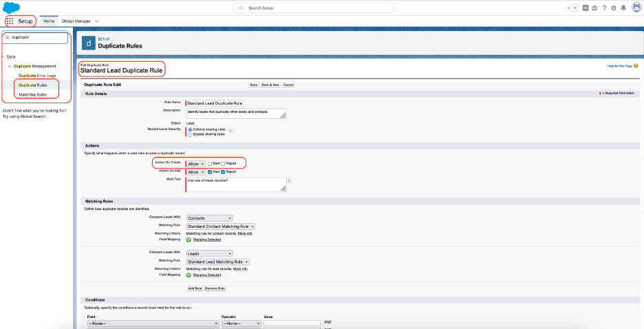Open Standard Contact Matching Rule dropdown
Image resolution: width=644 pixels, height=329 pixels.
click(221, 226)
